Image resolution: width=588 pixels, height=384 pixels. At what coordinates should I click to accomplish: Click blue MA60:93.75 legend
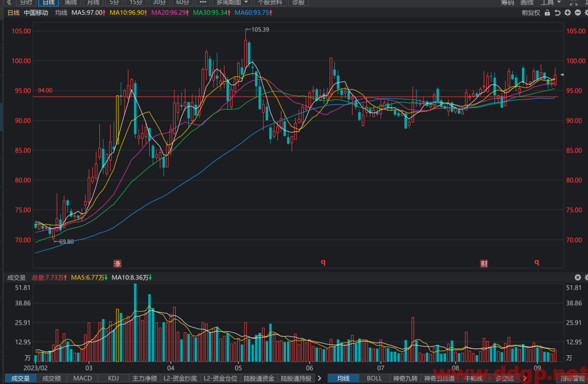coord(253,13)
